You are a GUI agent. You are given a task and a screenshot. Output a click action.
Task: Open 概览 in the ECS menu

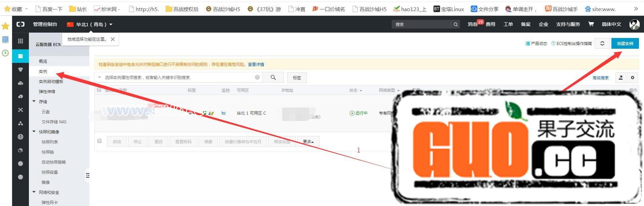point(43,61)
